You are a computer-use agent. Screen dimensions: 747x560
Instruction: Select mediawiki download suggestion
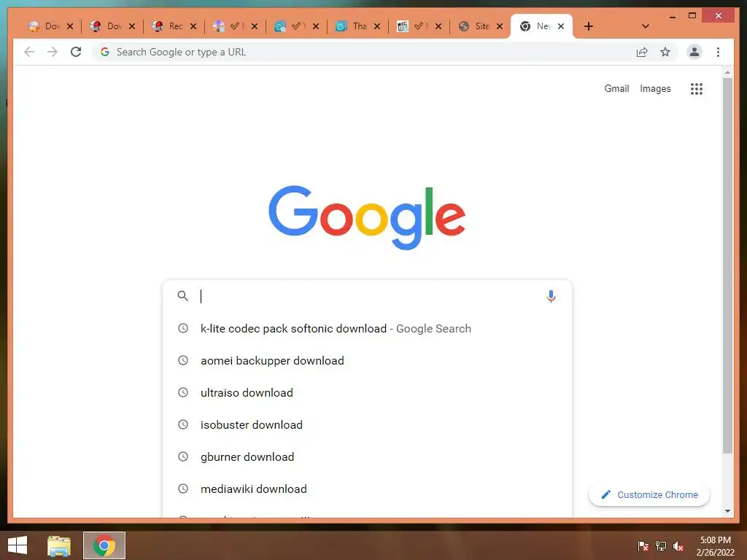point(367,489)
